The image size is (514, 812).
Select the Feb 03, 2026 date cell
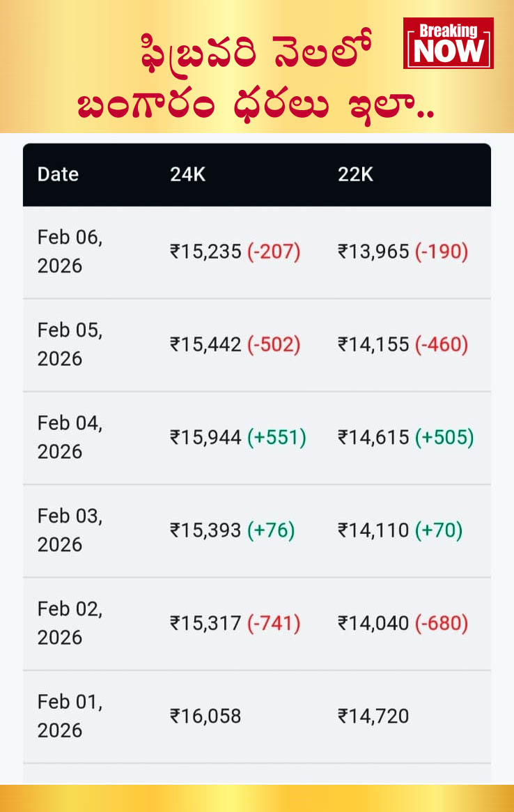[x=70, y=530]
